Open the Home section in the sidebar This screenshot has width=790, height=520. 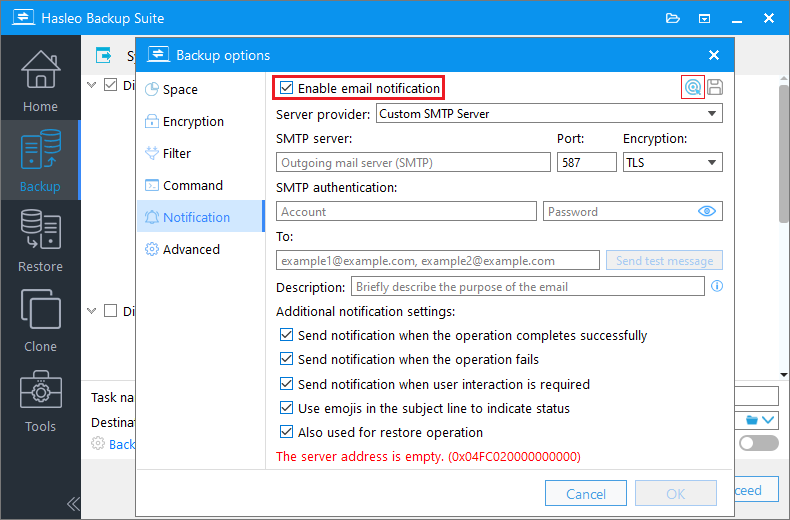40,81
